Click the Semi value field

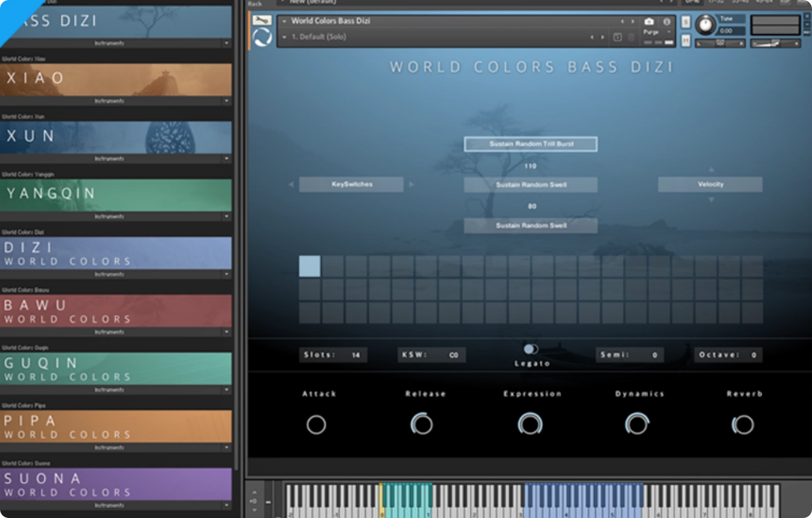click(629, 355)
